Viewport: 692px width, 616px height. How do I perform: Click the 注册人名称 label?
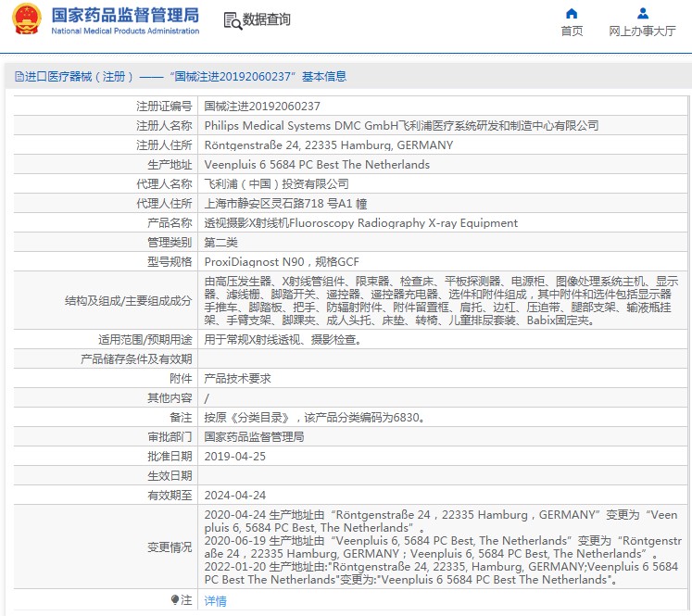(164, 126)
